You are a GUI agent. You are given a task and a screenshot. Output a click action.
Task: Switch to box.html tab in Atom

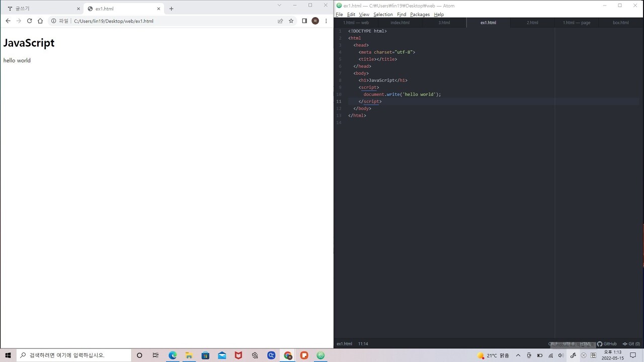(x=621, y=23)
